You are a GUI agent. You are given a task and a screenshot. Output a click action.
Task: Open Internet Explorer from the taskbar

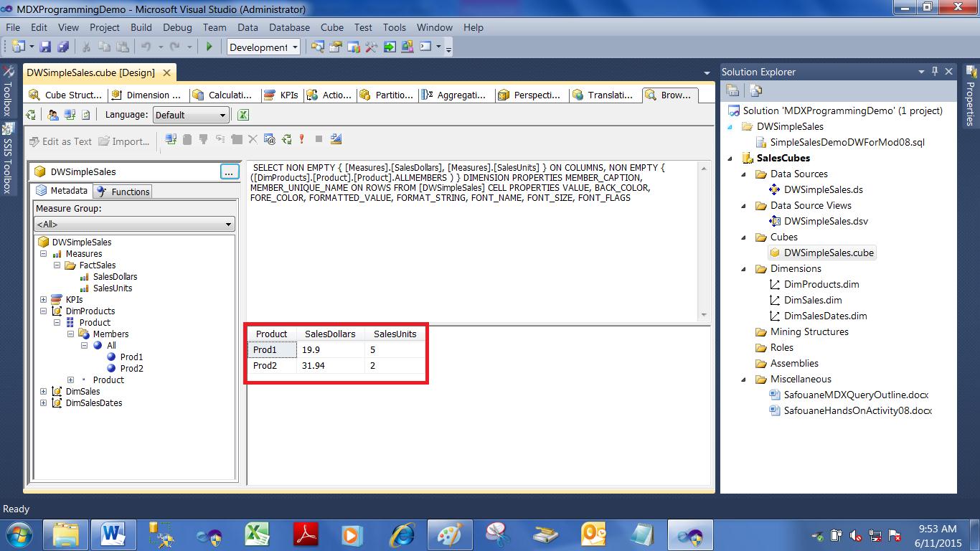(x=402, y=534)
